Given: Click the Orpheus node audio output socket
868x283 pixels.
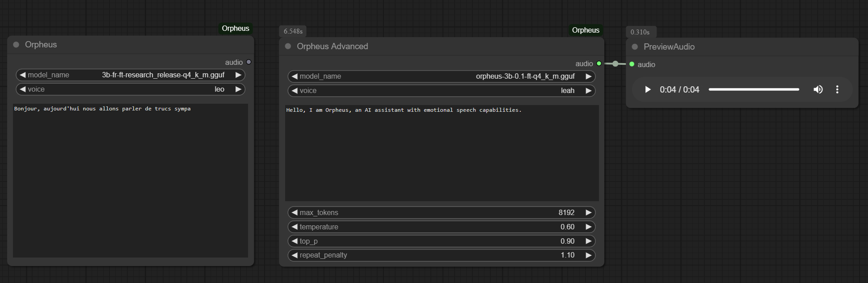Looking at the screenshot, I should coord(249,62).
